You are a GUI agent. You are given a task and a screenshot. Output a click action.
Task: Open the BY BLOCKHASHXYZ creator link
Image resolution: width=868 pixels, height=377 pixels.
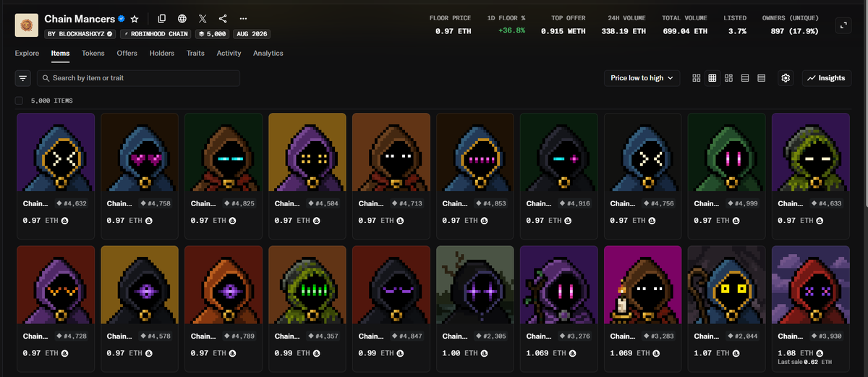80,34
